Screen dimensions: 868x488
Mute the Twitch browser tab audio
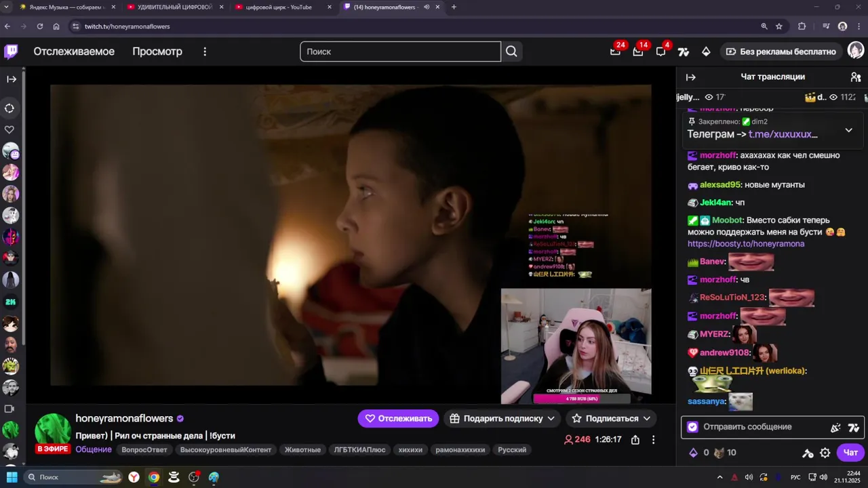pos(427,7)
